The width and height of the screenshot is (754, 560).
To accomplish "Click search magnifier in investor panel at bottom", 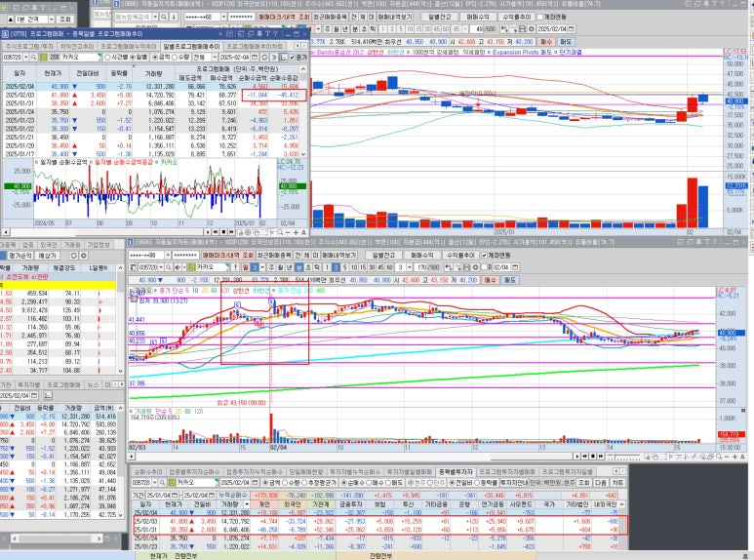I will pyautogui.click(x=162, y=482).
